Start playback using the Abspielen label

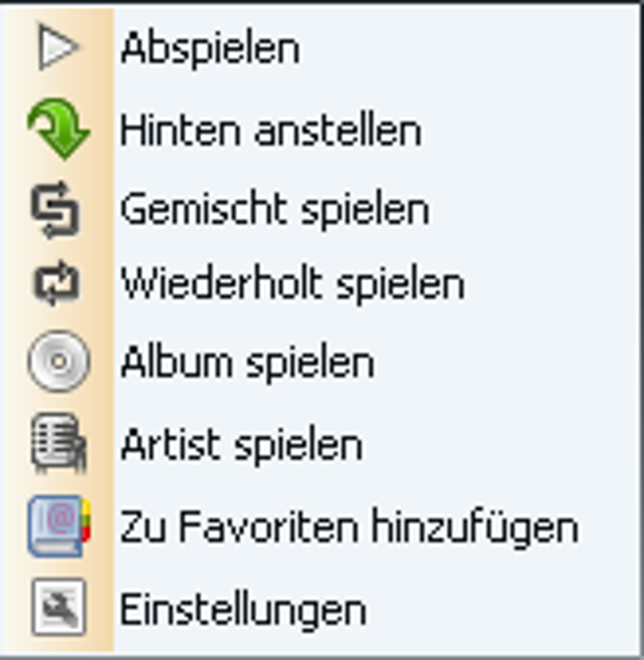(210, 49)
